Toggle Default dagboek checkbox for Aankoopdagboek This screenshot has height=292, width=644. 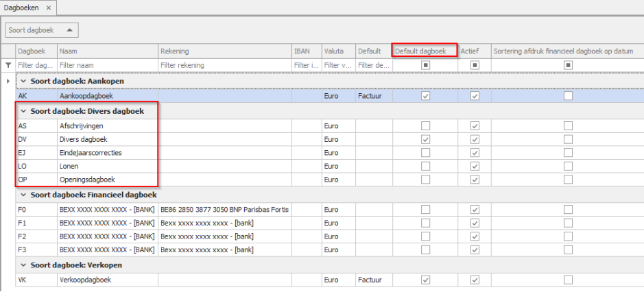(425, 96)
